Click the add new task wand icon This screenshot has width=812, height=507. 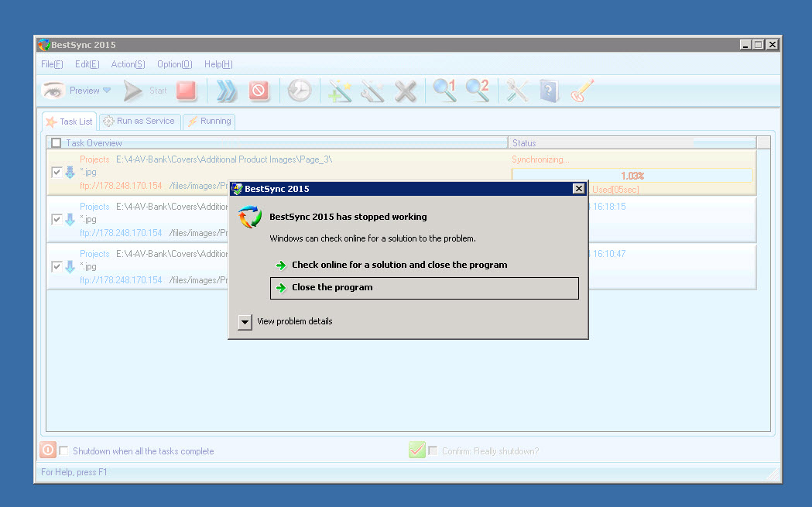pyautogui.click(x=341, y=91)
